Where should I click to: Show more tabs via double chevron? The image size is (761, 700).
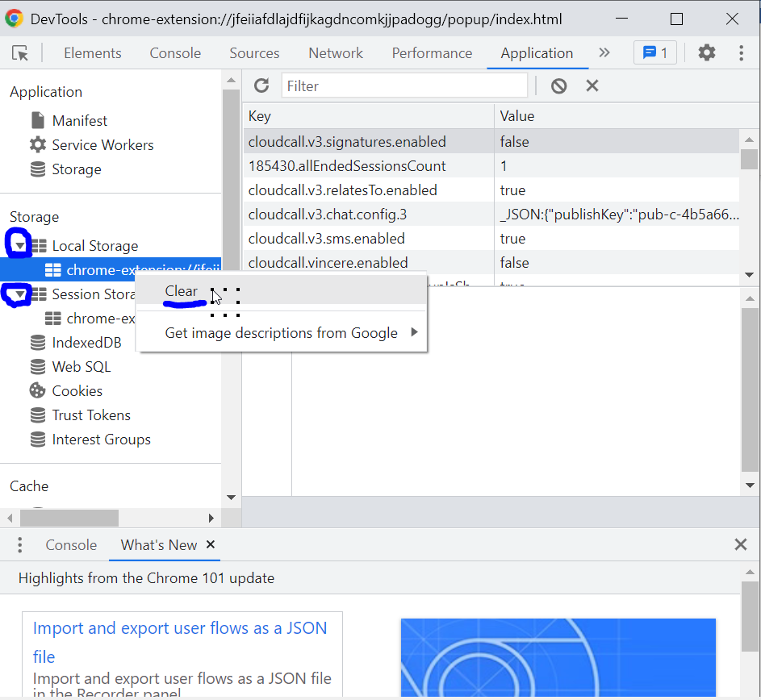[x=604, y=52]
